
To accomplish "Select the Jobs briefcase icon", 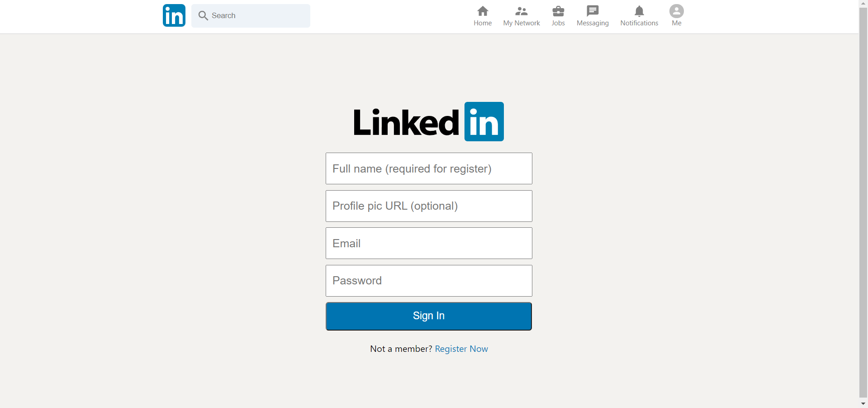I will coord(558,11).
